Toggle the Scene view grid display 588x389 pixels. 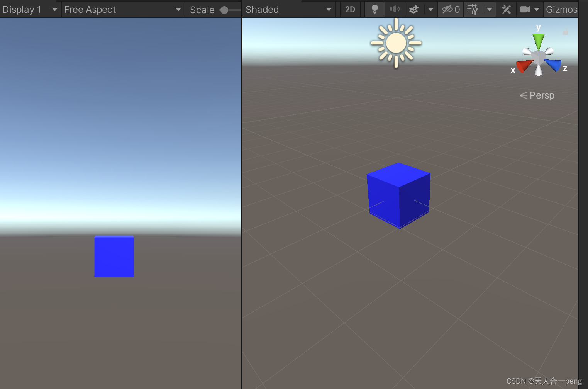coord(473,9)
